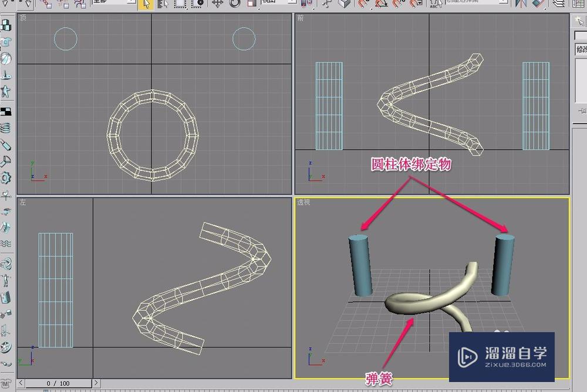Open the 修改 modifier list
The width and height of the screenshot is (587, 392).
pos(581,49)
